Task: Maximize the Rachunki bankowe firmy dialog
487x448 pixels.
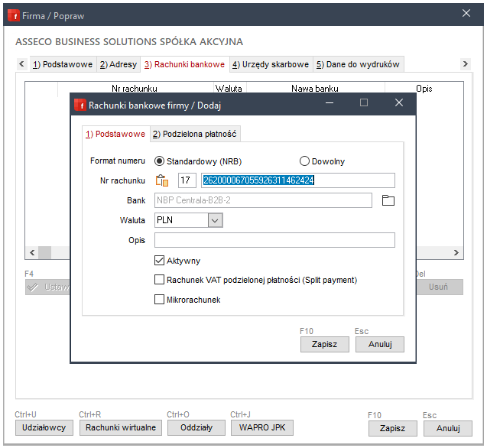Action: pyautogui.click(x=364, y=103)
